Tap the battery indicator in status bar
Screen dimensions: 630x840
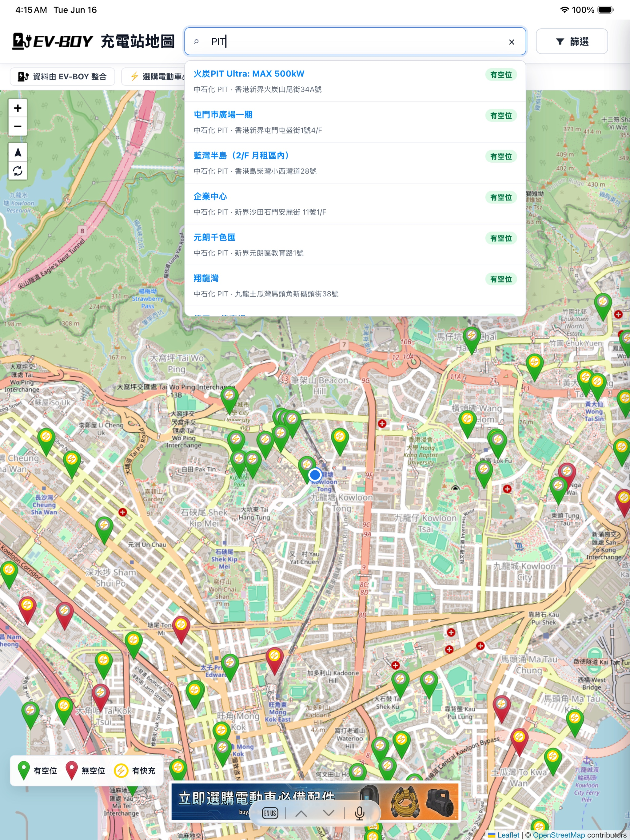coord(606,10)
